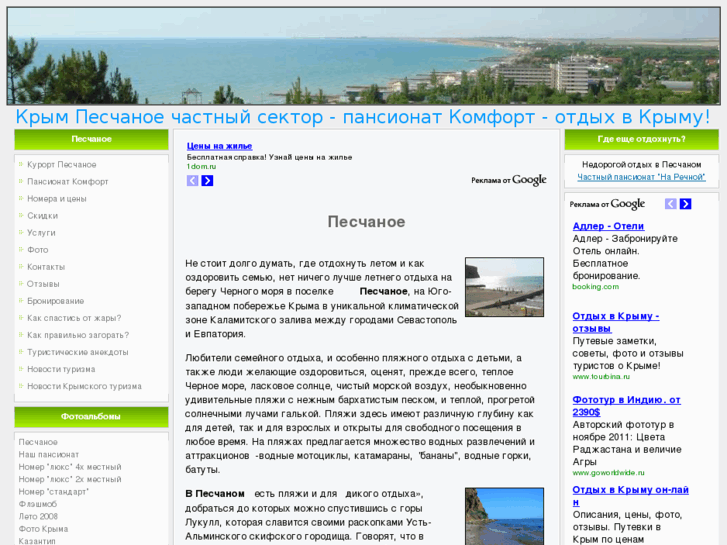Open the 'Контакты' page

pyautogui.click(x=45, y=267)
